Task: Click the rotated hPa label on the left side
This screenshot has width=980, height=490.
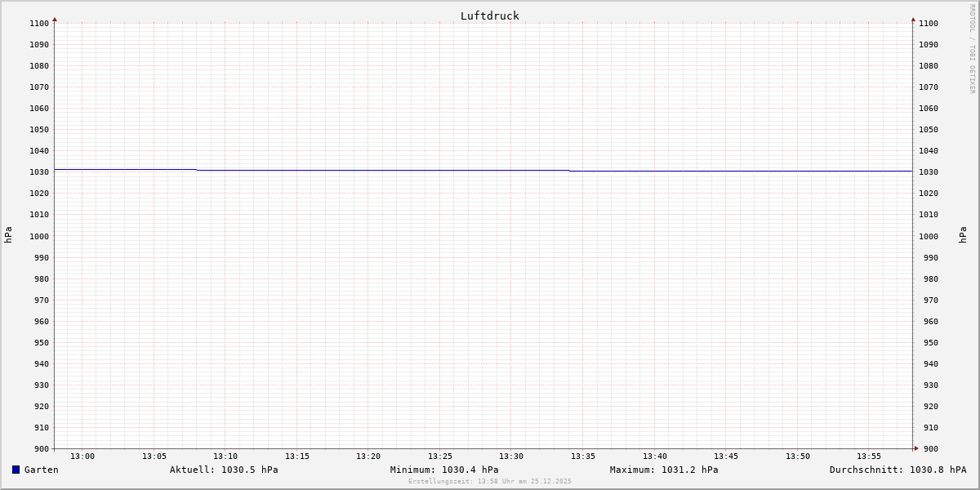Action: pyautogui.click(x=8, y=235)
